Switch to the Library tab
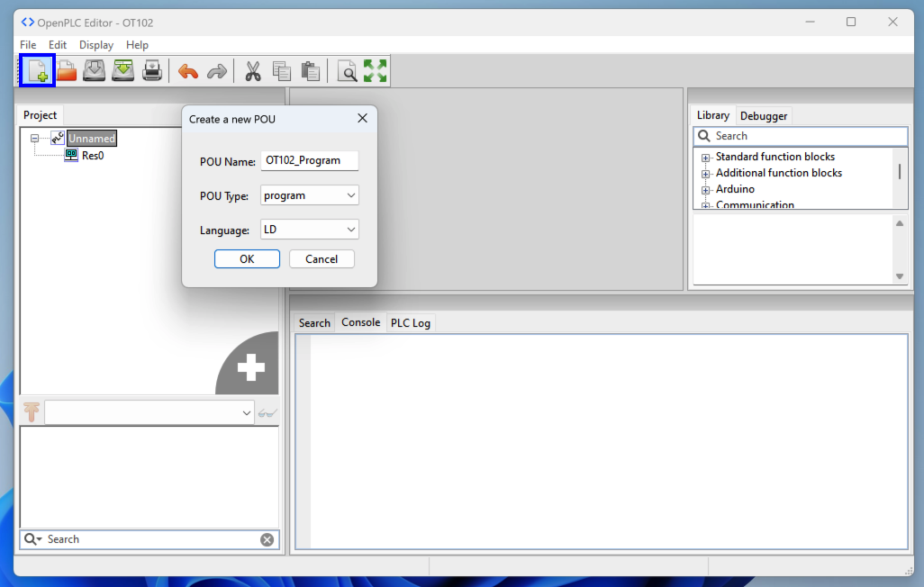Screen dimensions: 924x587 click(x=712, y=115)
